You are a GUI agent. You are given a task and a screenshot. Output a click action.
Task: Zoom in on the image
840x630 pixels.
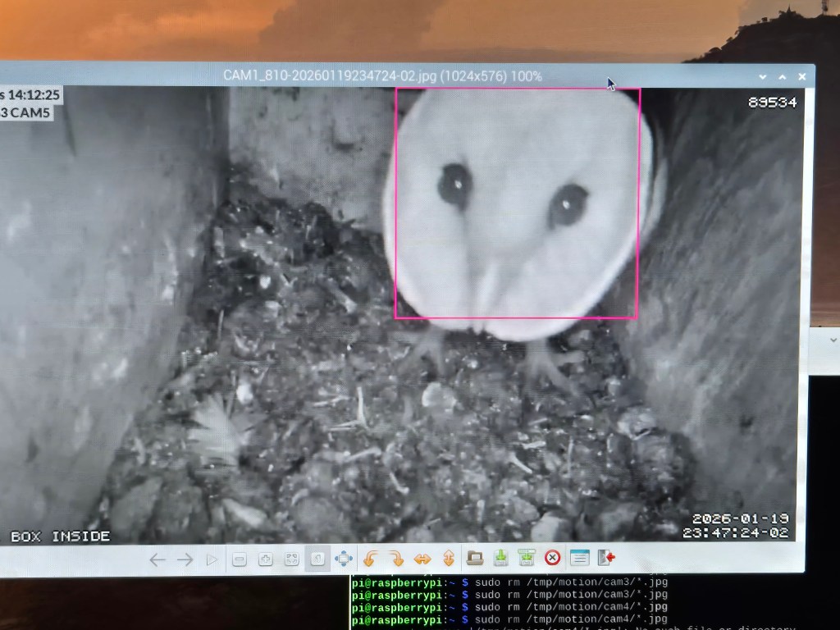[x=266, y=559]
